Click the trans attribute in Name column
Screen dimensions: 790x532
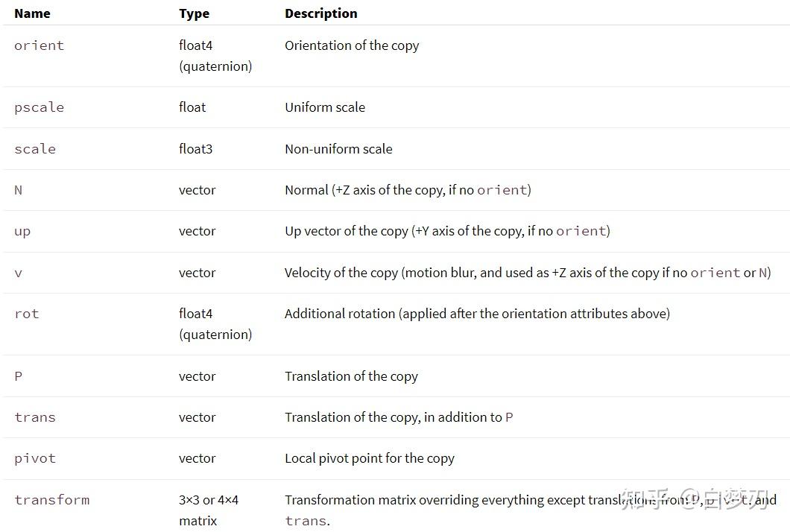[x=35, y=417]
